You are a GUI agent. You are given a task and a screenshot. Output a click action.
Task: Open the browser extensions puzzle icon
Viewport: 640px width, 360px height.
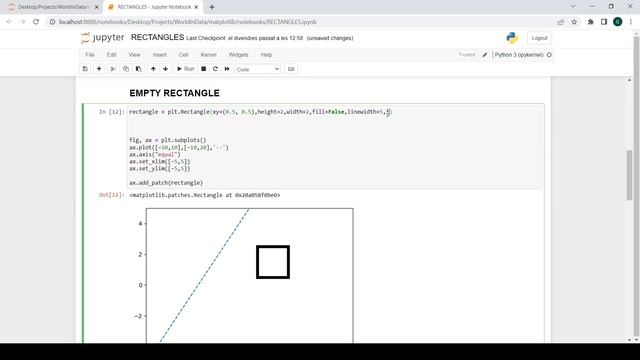591,22
